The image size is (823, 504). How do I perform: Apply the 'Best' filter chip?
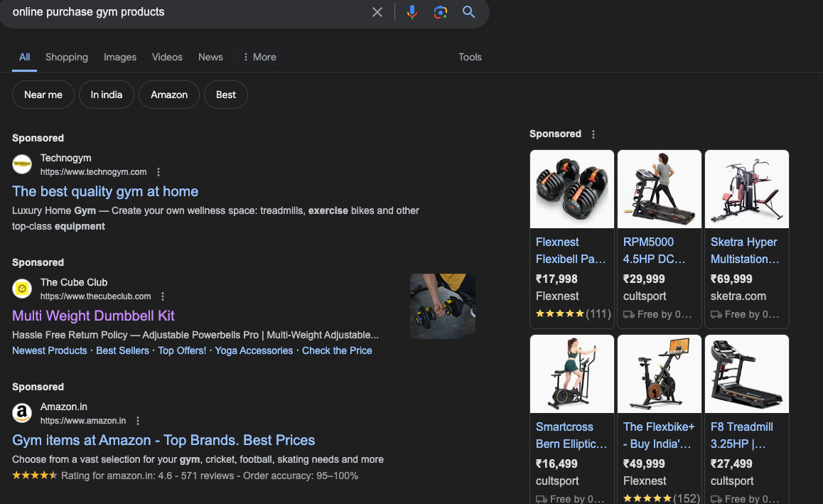click(x=226, y=95)
